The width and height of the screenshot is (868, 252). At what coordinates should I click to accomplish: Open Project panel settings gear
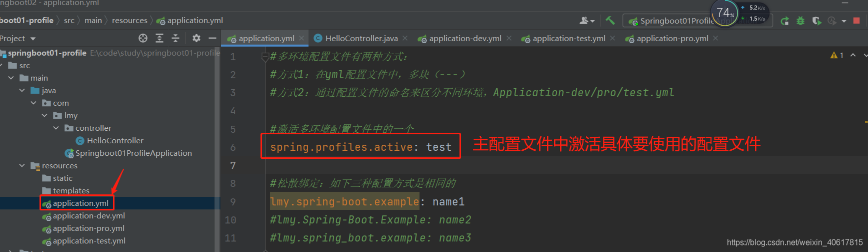(196, 38)
